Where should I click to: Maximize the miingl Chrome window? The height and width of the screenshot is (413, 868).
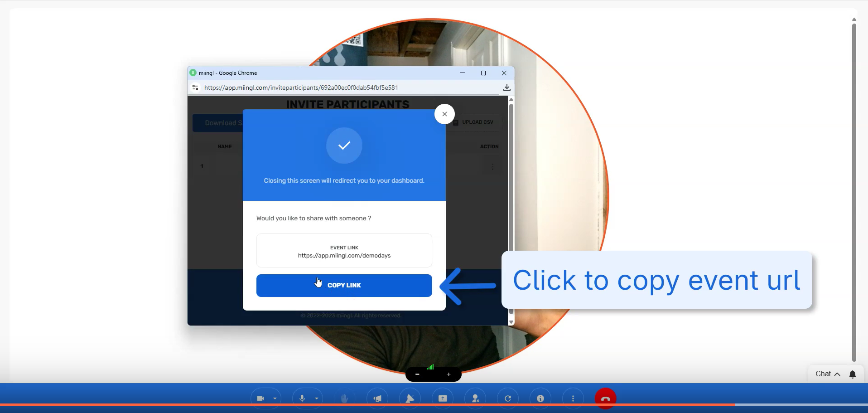[483, 73]
